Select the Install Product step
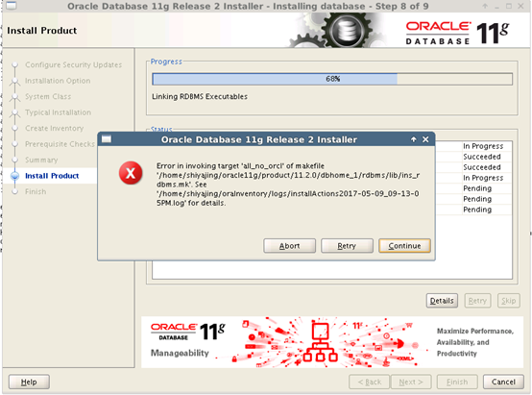The image size is (532, 395). click(52, 176)
